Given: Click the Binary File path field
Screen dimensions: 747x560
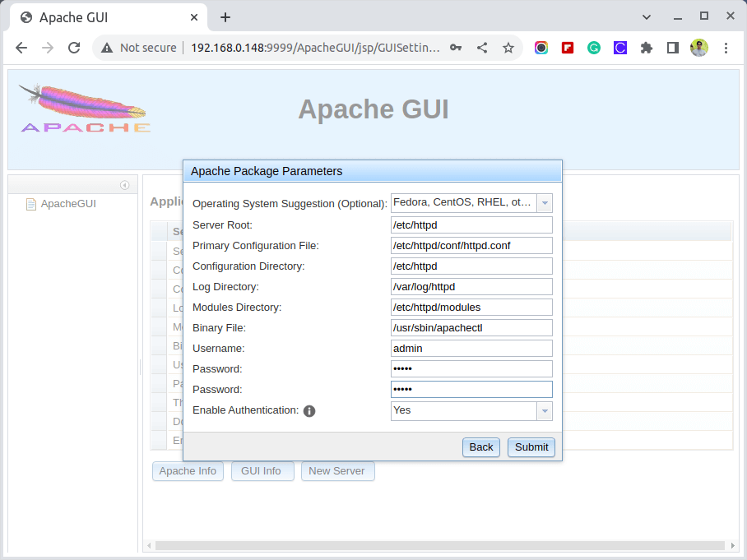Looking at the screenshot, I should click(471, 328).
